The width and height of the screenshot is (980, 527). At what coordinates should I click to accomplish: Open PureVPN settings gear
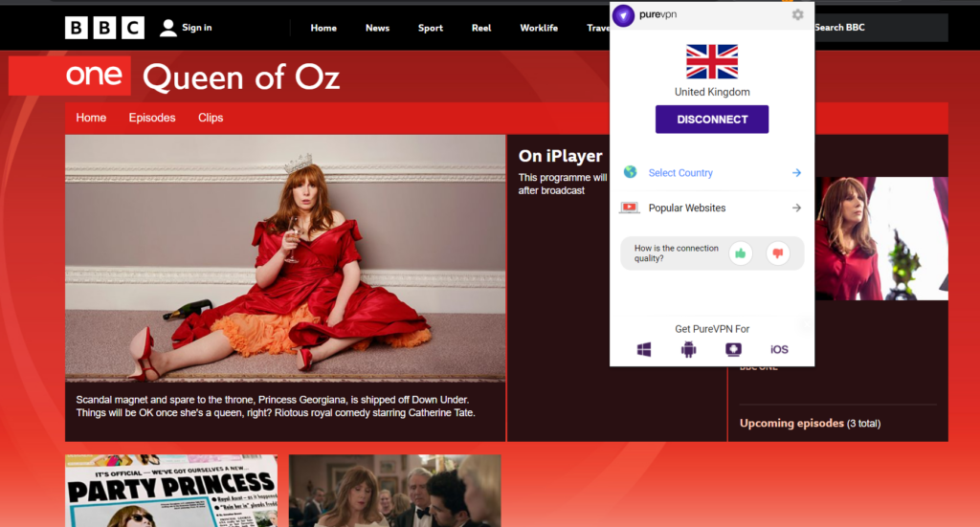click(797, 15)
